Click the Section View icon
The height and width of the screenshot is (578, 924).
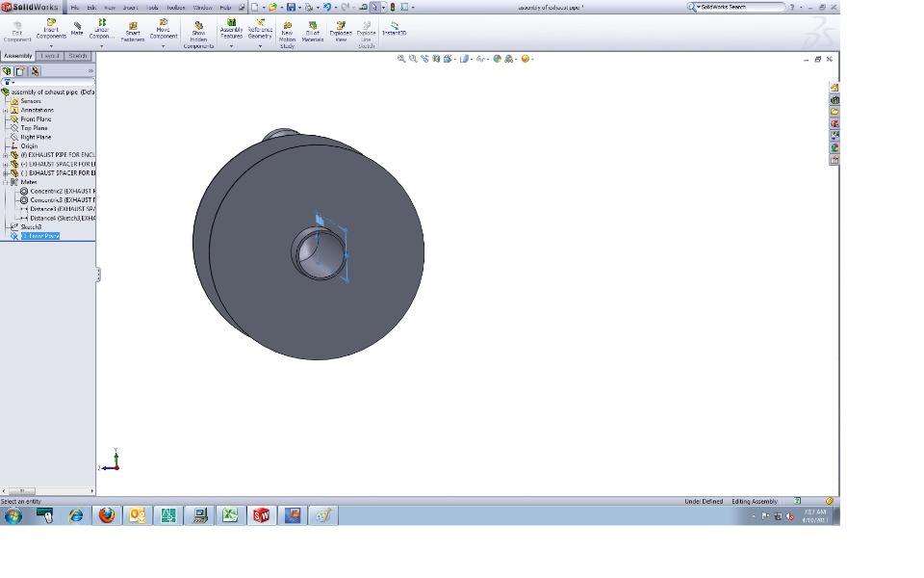436,59
